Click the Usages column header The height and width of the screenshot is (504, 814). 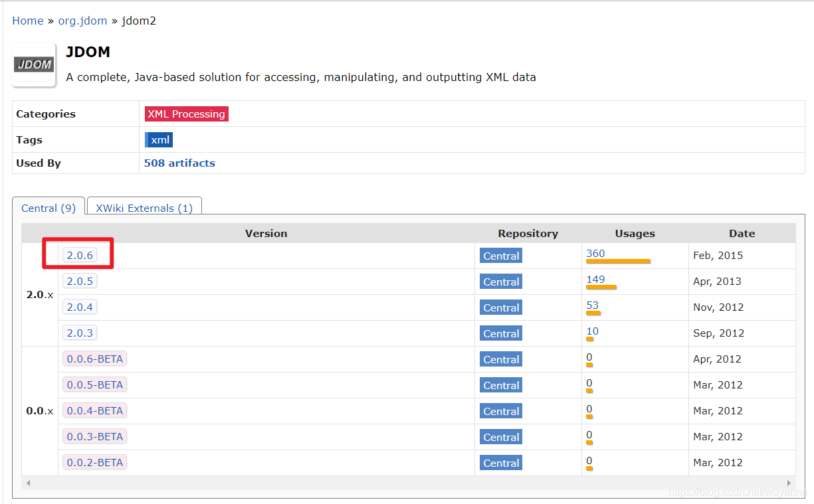tap(635, 234)
